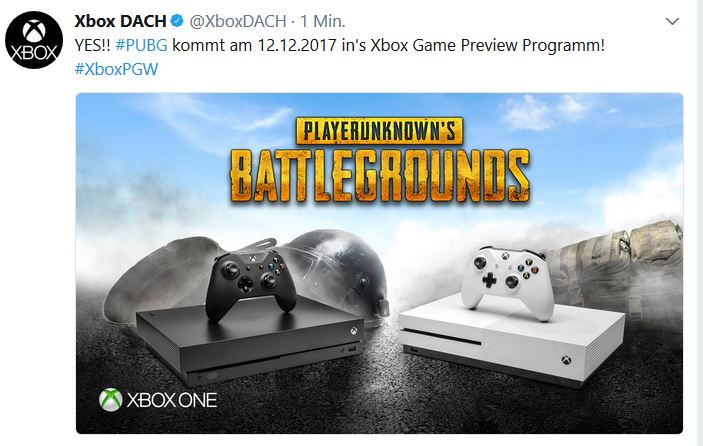Open the PlayerUnknown's Battlegrounds promo image
This screenshot has height=446, width=703.
click(379, 263)
